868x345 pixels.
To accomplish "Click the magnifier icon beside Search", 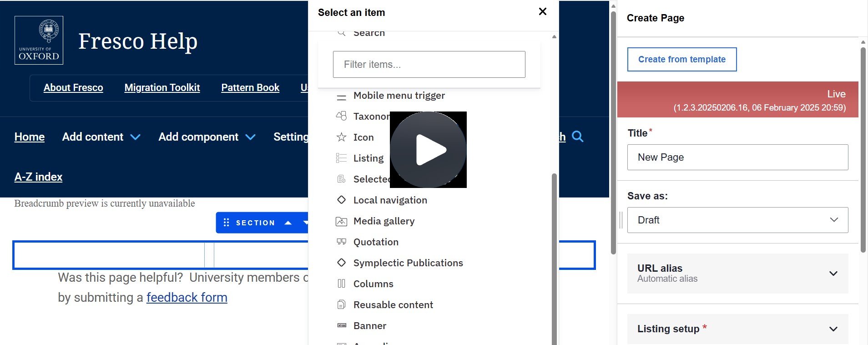I will 341,33.
